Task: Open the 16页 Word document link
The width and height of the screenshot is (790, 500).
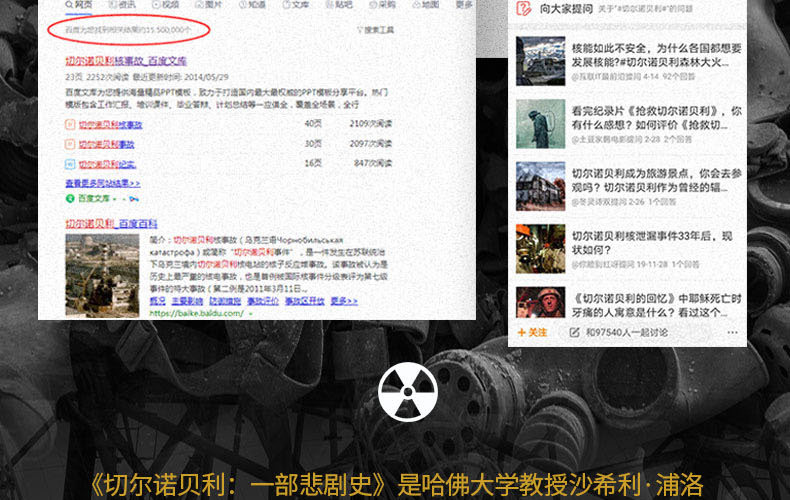Action: 107,164
